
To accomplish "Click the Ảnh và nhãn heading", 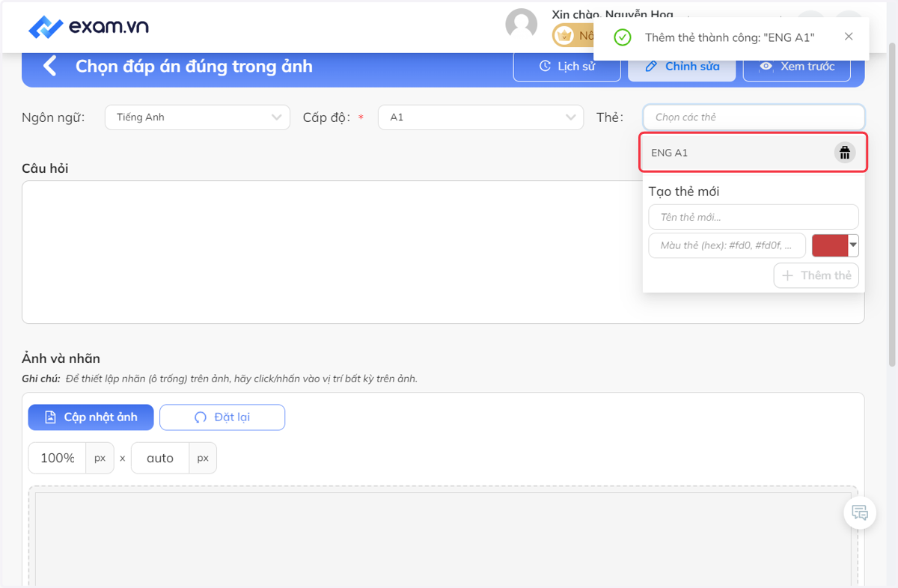I will pyautogui.click(x=61, y=358).
